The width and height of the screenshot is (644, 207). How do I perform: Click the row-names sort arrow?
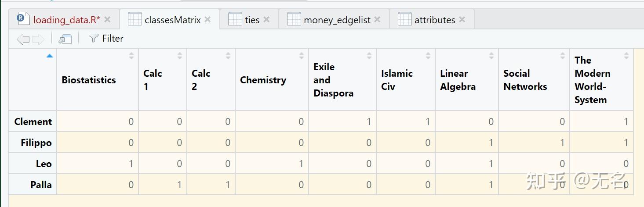pyautogui.click(x=50, y=56)
